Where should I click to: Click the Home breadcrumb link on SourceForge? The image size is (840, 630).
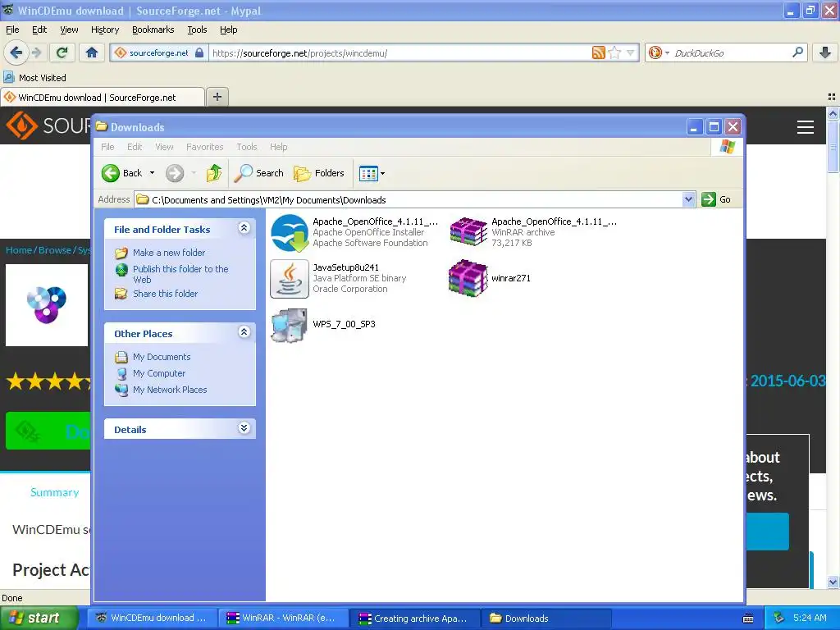click(x=19, y=250)
